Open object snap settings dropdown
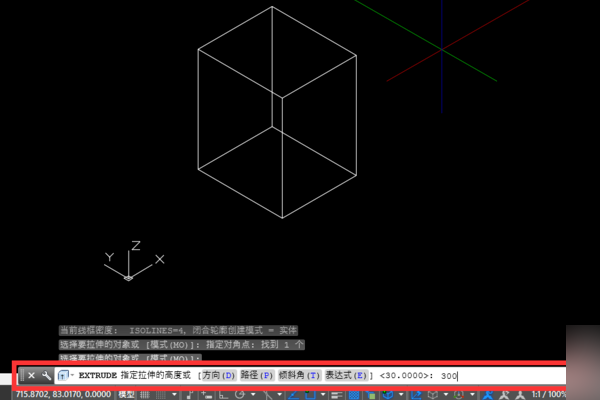 (323, 394)
